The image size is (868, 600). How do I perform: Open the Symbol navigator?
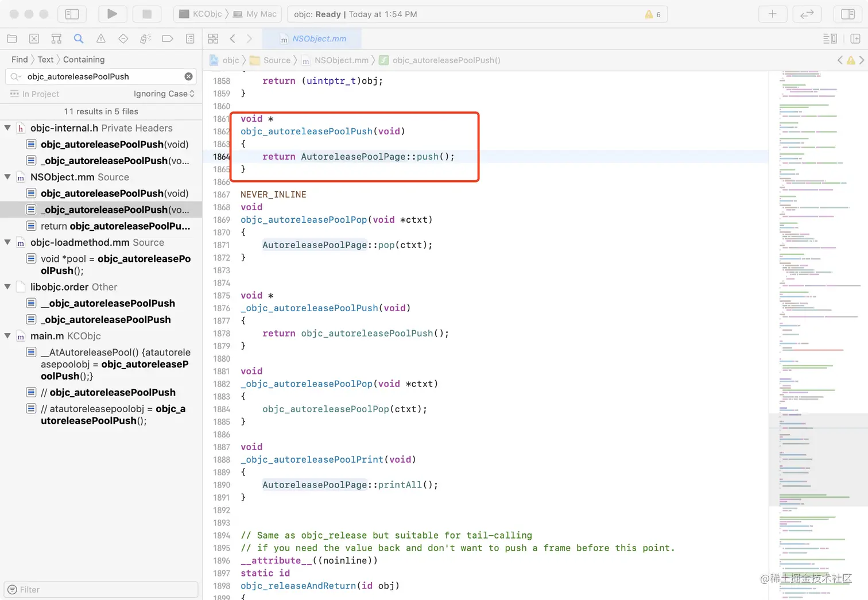click(x=56, y=38)
